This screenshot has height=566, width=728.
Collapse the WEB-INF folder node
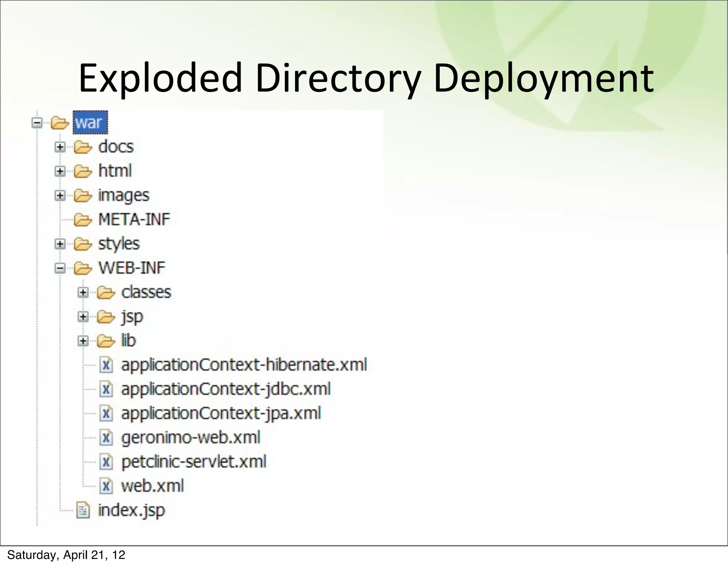(60, 268)
